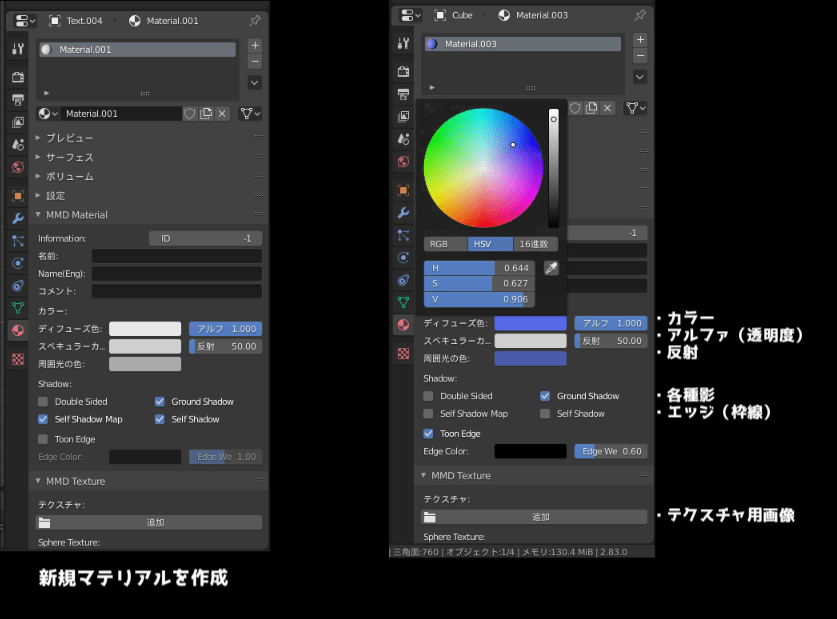Disable Ground Shadow in left panel
Viewport: 837px width, 619px height.
pos(160,402)
